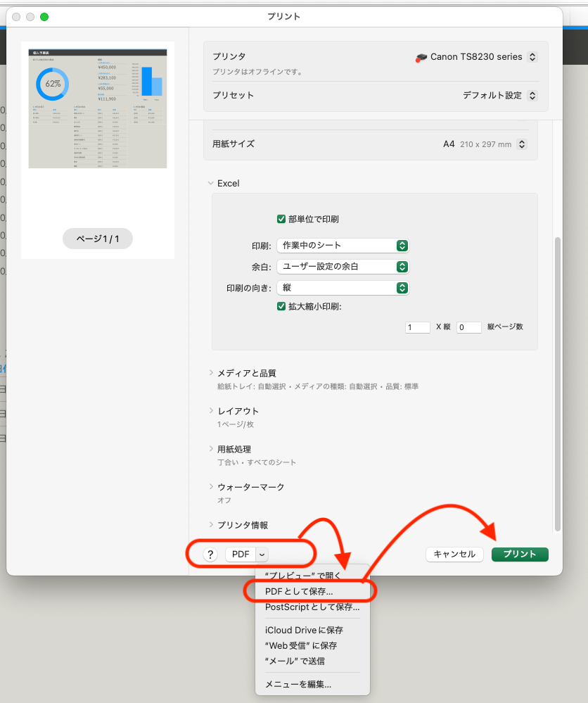Toggle 拡大縮小印刷 checkbox

281,307
